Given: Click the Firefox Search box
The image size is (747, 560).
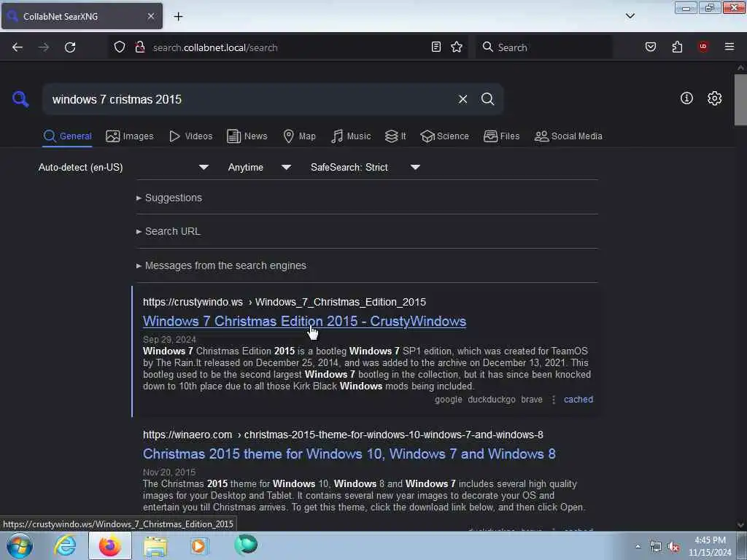Looking at the screenshot, I should click(543, 47).
